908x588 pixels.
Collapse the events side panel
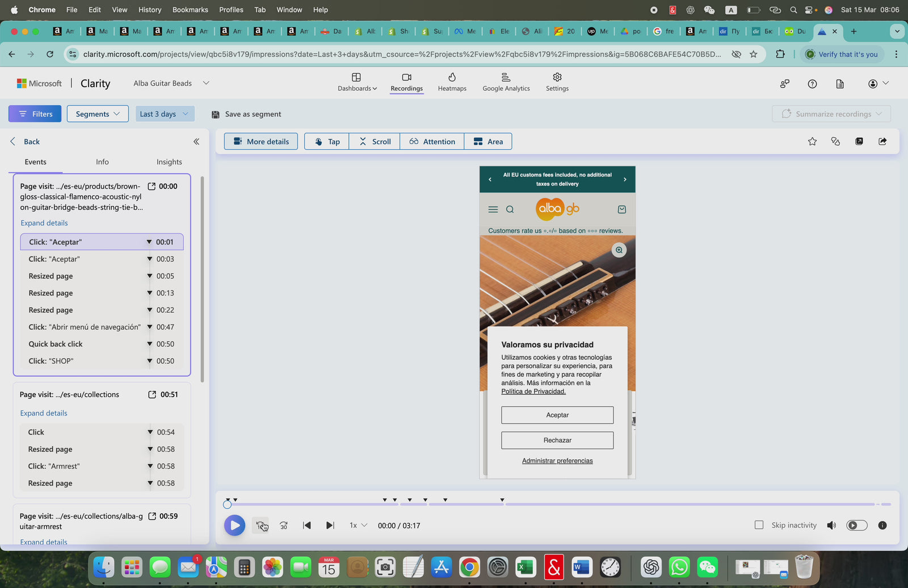[x=196, y=141]
